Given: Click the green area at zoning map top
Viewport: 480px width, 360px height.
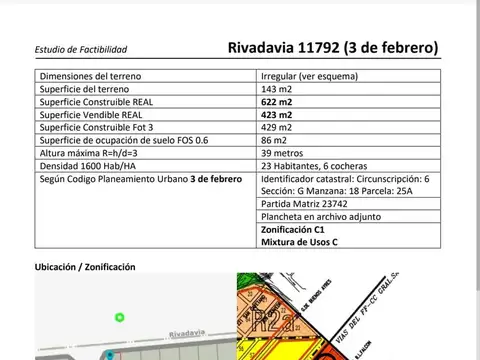Looking at the screenshot, I should pyautogui.click(x=247, y=281).
